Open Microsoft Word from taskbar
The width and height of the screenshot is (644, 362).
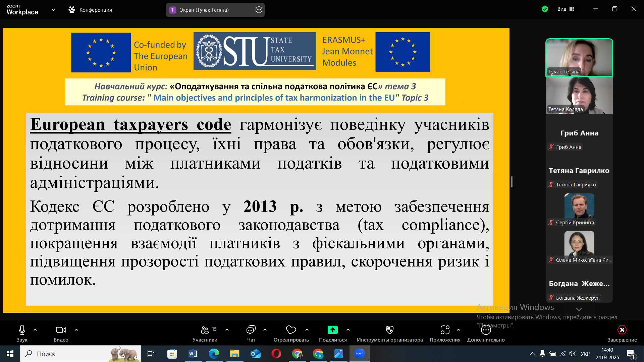(193, 354)
